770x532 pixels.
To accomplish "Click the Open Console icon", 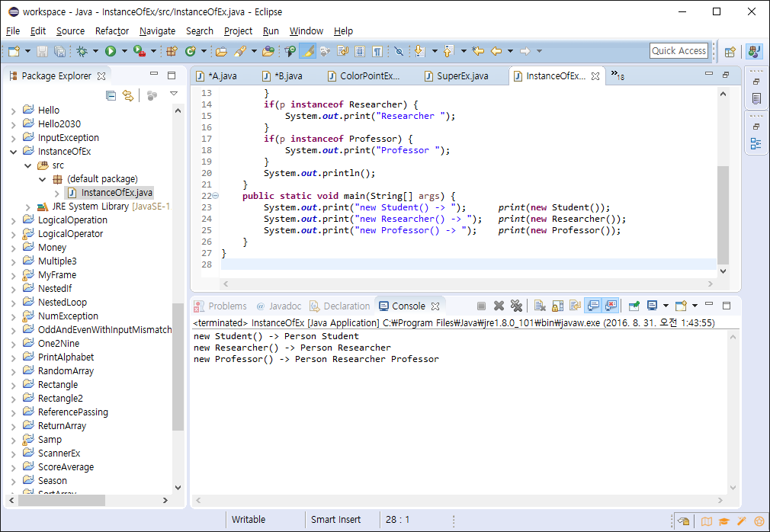I will point(681,306).
